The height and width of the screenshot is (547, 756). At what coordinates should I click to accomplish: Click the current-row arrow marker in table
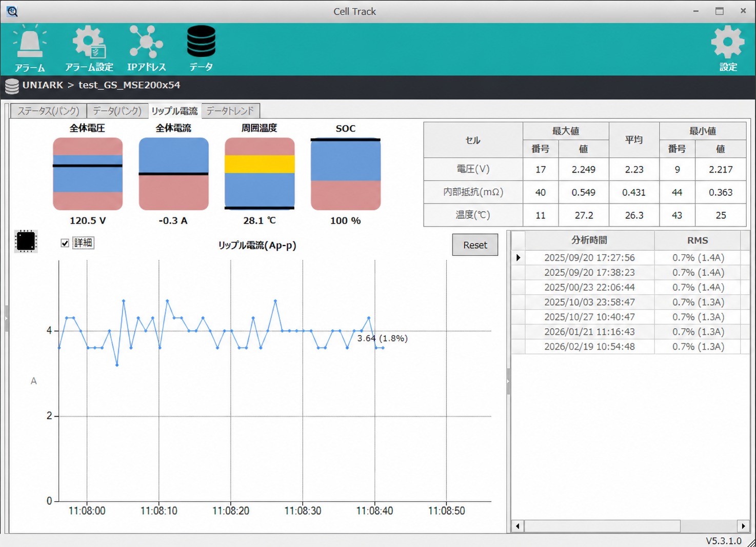(x=519, y=258)
